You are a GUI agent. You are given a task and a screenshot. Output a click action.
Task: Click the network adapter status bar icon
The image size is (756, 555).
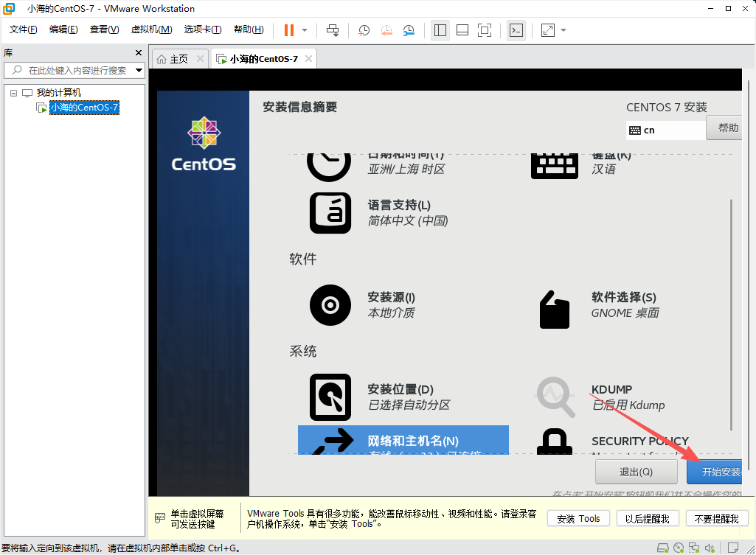[x=694, y=548]
